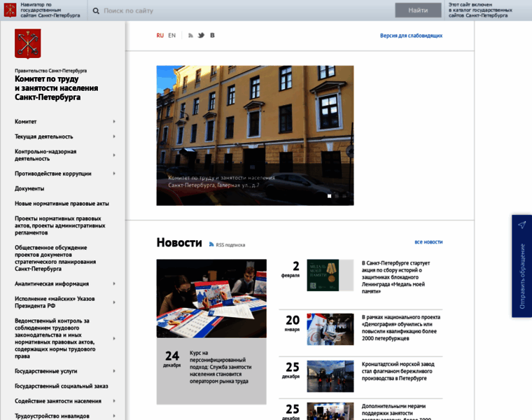This screenshot has height=420, width=532.
Task: Open Дополнительными мерами поддержки занятости headline
Action: (396, 412)
